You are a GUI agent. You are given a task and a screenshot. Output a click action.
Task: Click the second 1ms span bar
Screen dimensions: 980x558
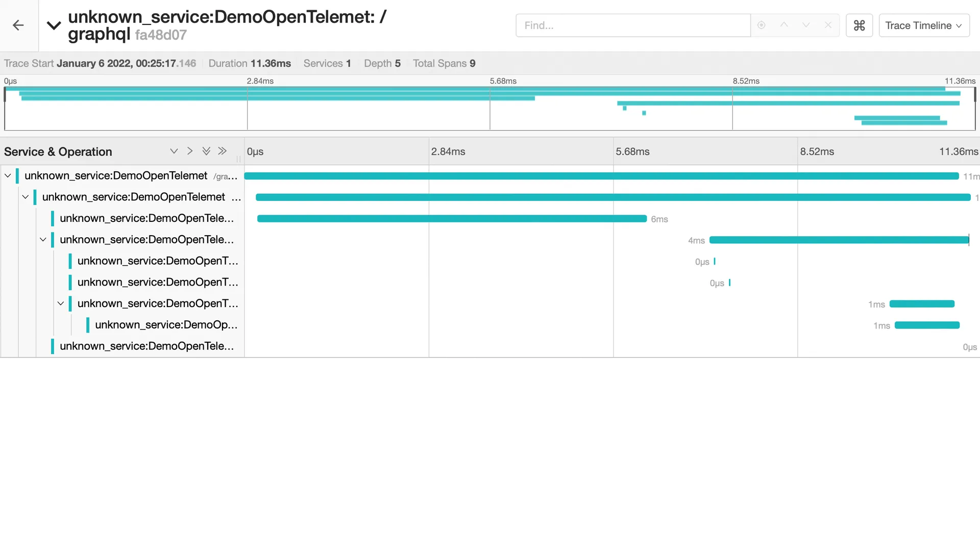(x=927, y=325)
